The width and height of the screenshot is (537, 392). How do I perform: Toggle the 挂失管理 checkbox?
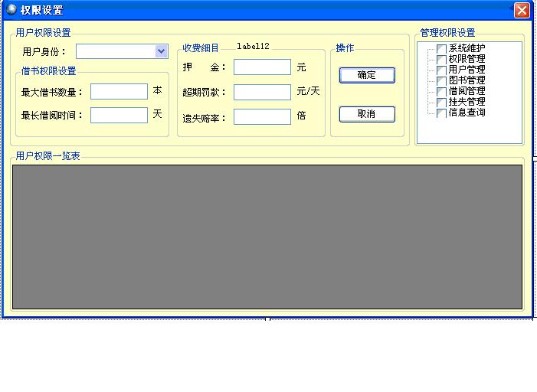tap(441, 102)
